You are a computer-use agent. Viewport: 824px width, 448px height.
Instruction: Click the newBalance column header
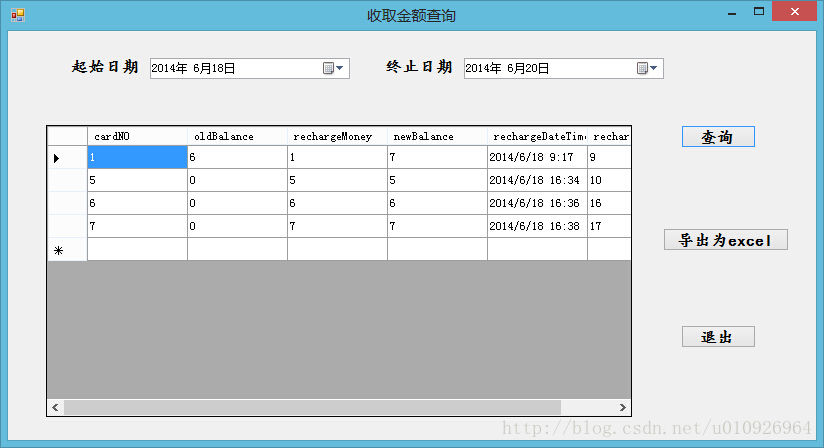pos(437,136)
